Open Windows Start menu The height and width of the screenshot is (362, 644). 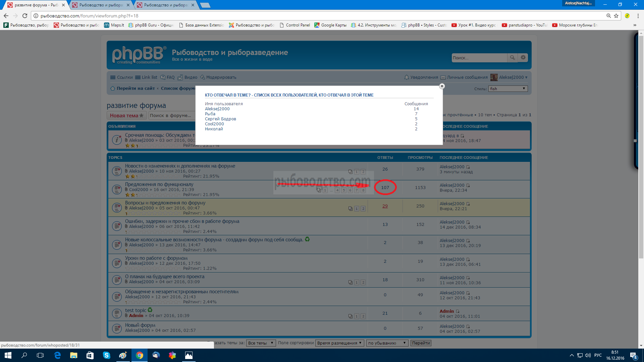click(x=8, y=355)
